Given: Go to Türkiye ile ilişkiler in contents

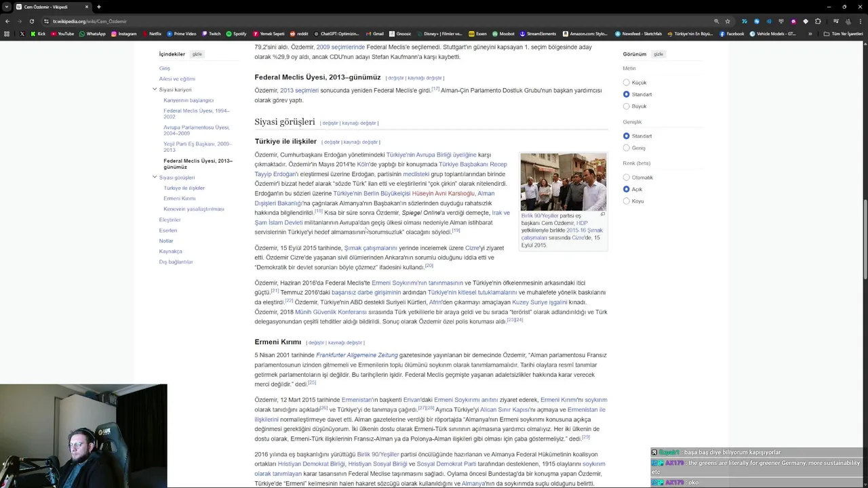Looking at the screenshot, I should pos(184,188).
